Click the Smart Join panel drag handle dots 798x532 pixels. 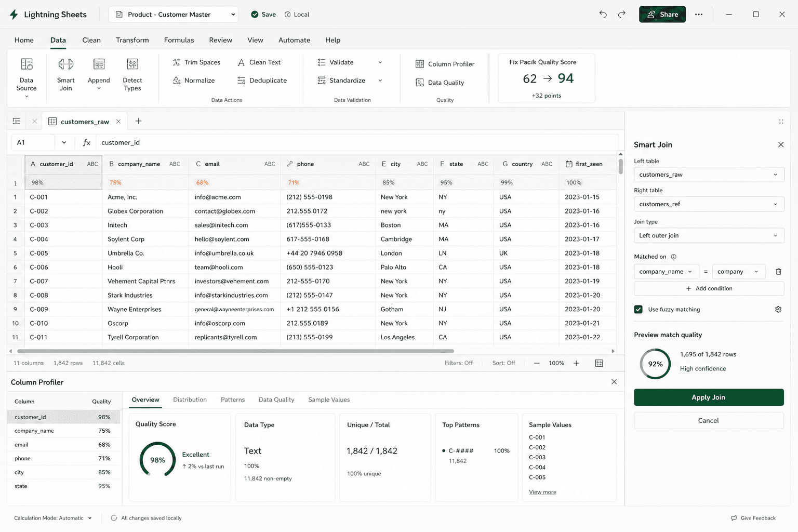pos(781,122)
